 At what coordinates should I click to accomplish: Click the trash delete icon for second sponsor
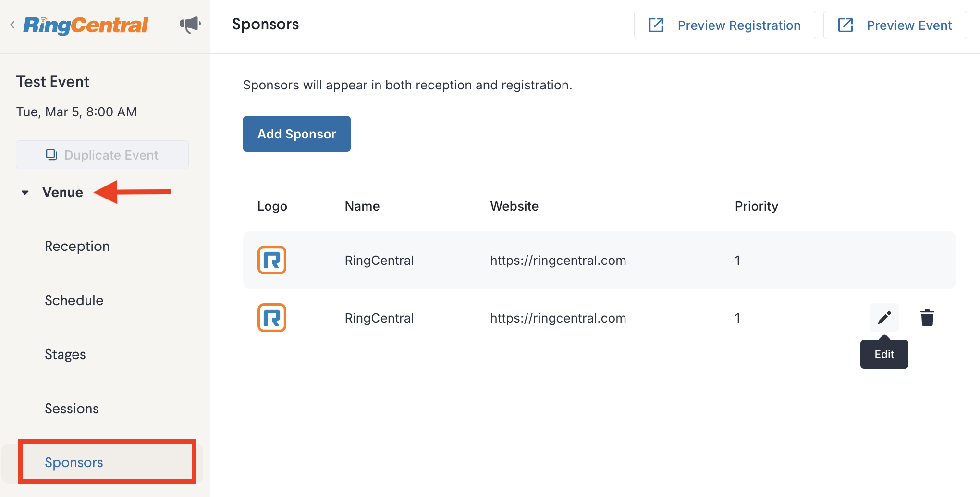pyautogui.click(x=927, y=318)
